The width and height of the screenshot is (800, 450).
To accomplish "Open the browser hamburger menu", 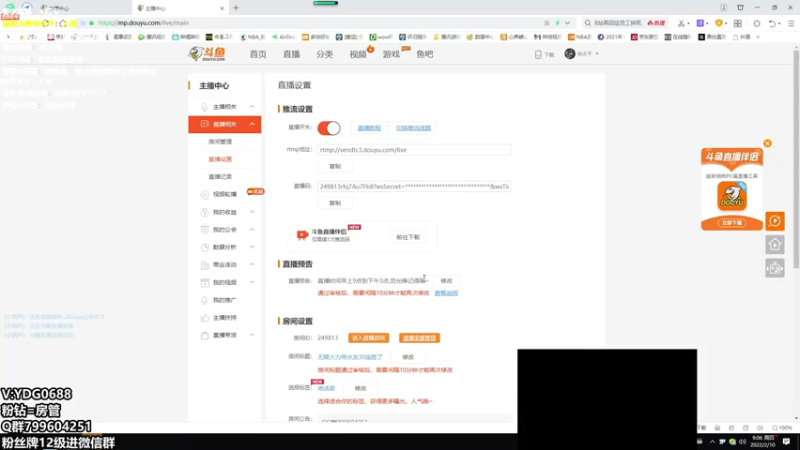I will [x=791, y=23].
